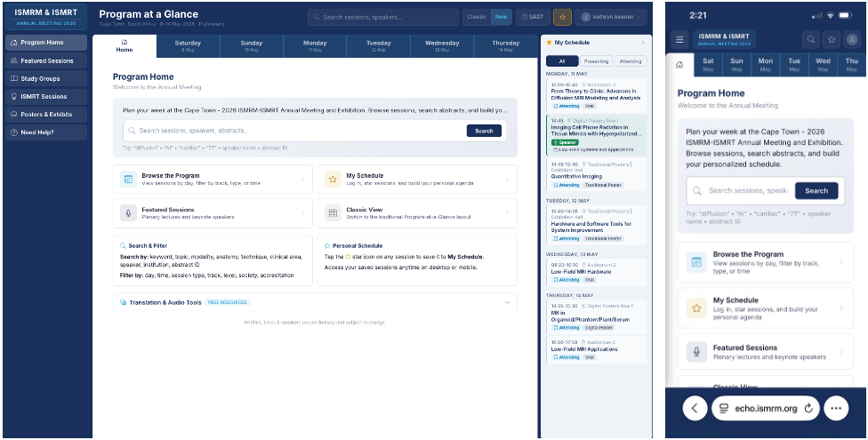Tap the mobile browser back arrow
868x440 pixels.
[x=695, y=408]
